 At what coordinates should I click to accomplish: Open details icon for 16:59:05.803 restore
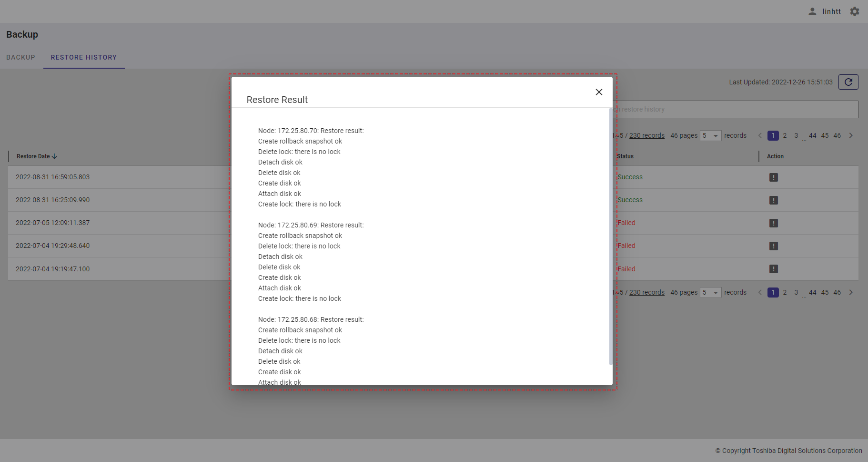pyautogui.click(x=773, y=177)
